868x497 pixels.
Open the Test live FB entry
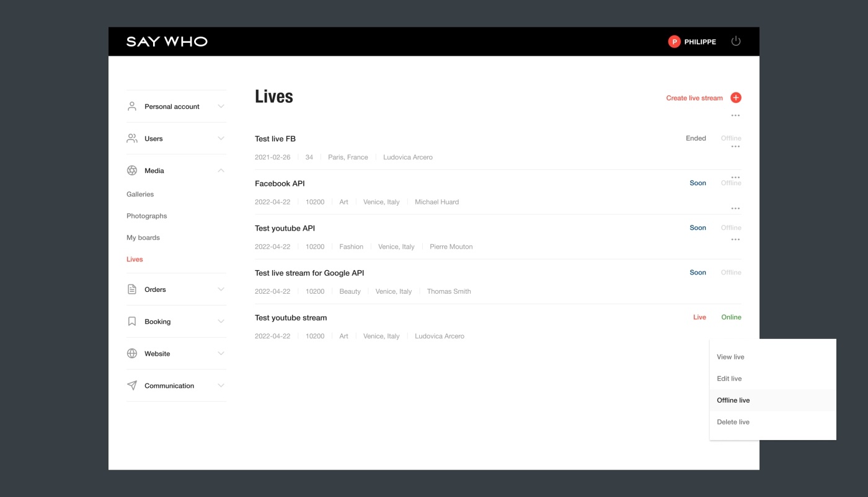(275, 139)
